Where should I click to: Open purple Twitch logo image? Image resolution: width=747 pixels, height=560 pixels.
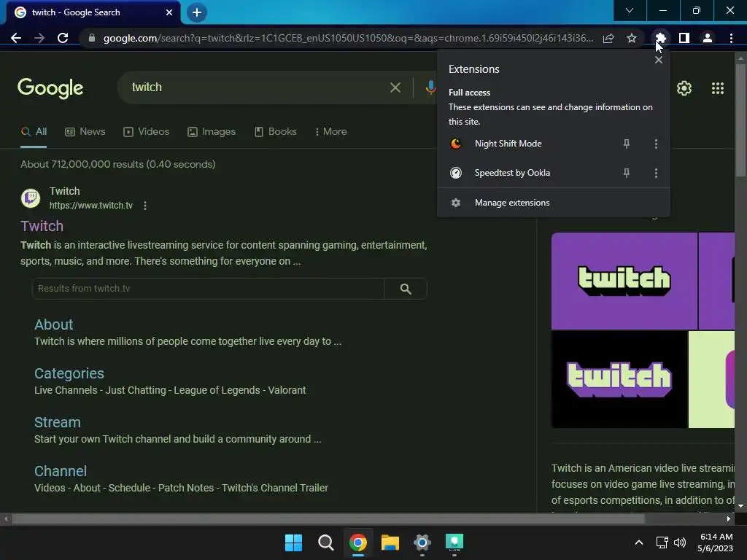624,281
